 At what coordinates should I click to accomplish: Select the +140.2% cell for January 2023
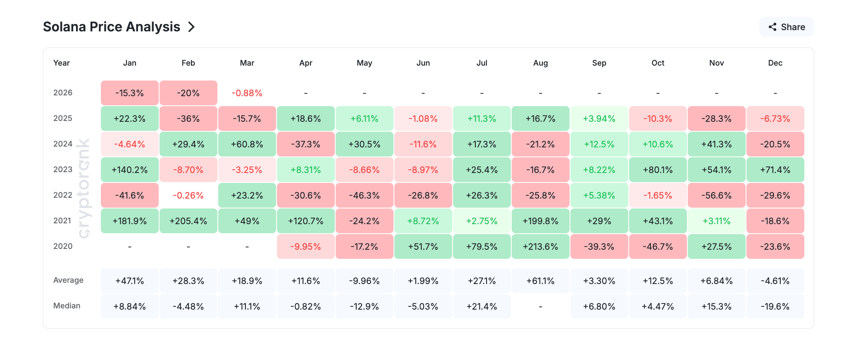point(129,170)
